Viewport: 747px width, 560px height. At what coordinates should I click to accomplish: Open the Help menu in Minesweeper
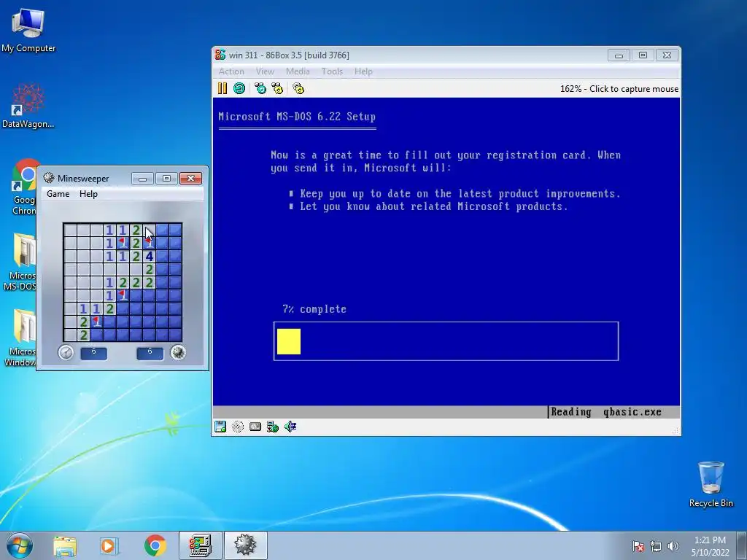[x=88, y=194]
